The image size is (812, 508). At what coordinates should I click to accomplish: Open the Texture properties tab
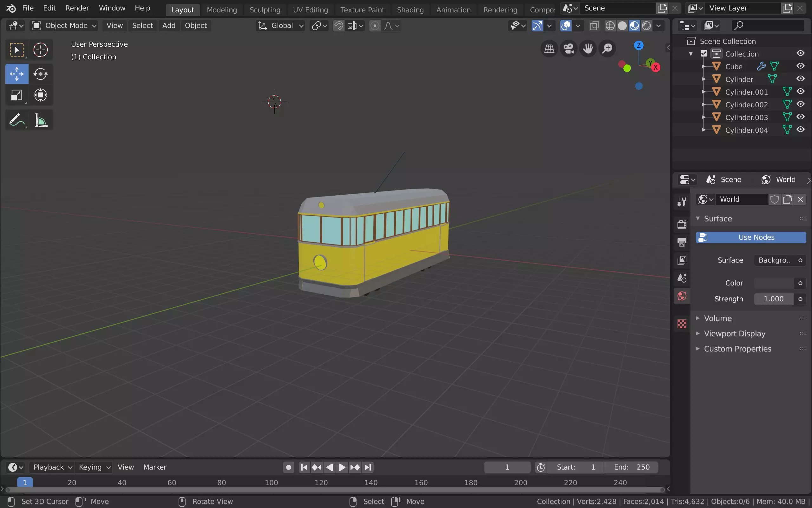pos(682,324)
